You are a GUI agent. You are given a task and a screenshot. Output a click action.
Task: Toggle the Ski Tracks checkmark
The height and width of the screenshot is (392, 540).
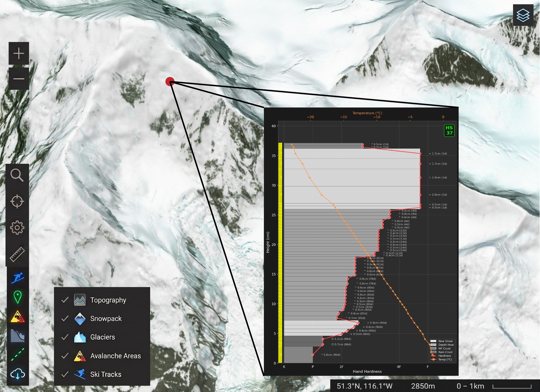tap(65, 374)
